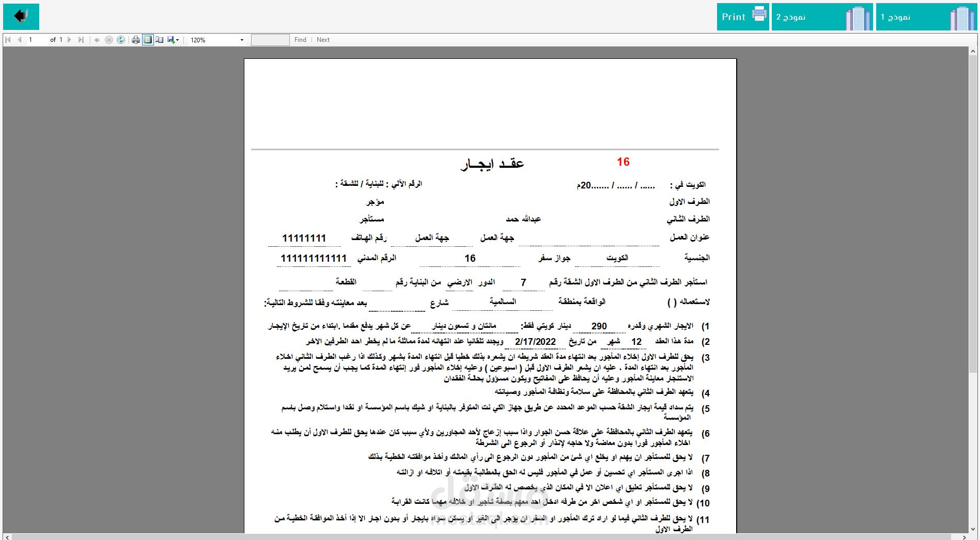Click the toolbar printer icon

(136, 40)
